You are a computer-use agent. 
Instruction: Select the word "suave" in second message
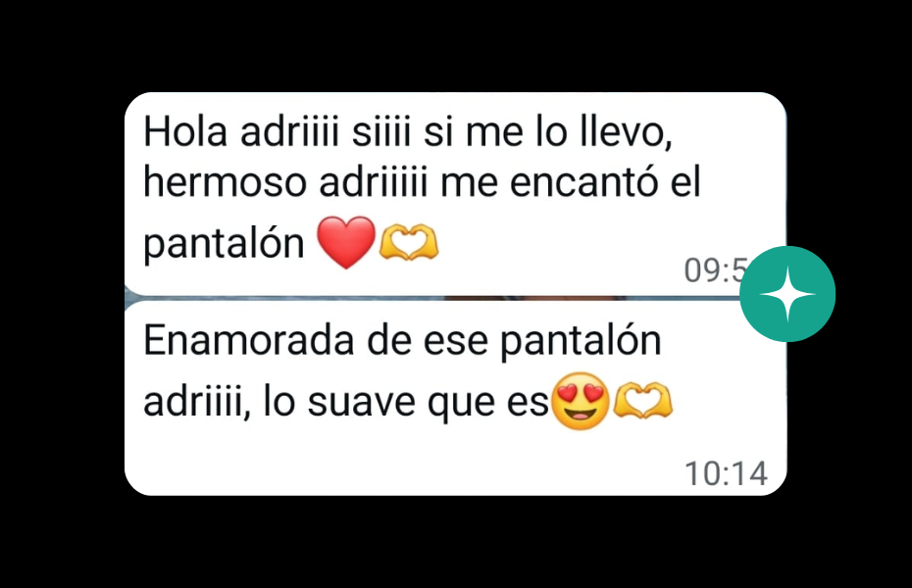coord(361,402)
